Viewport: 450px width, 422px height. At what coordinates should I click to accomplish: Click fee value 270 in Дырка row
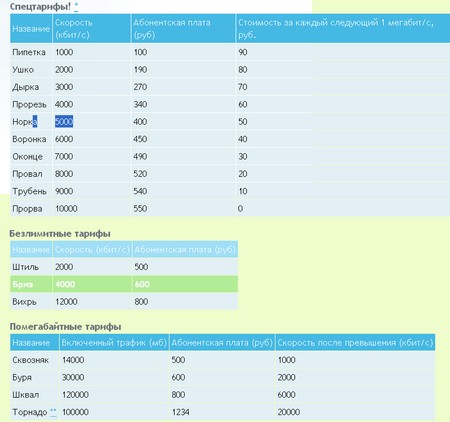pos(140,87)
